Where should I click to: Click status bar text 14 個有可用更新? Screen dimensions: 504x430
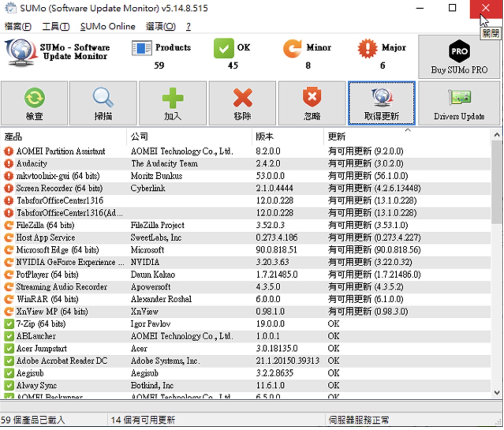click(x=143, y=421)
